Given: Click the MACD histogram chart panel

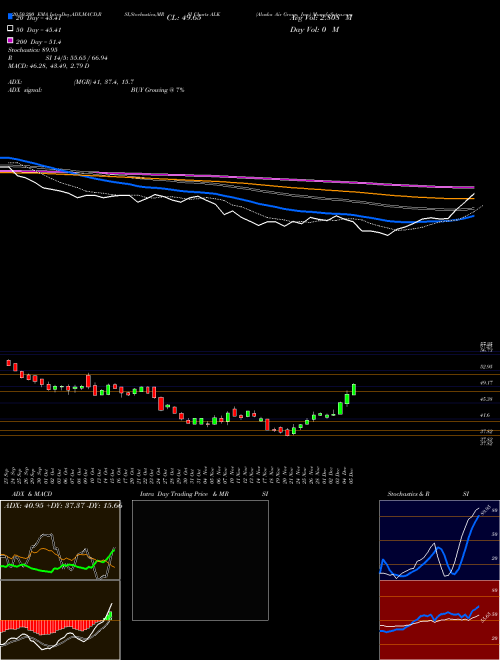Looking at the screenshot, I should pos(60,620).
